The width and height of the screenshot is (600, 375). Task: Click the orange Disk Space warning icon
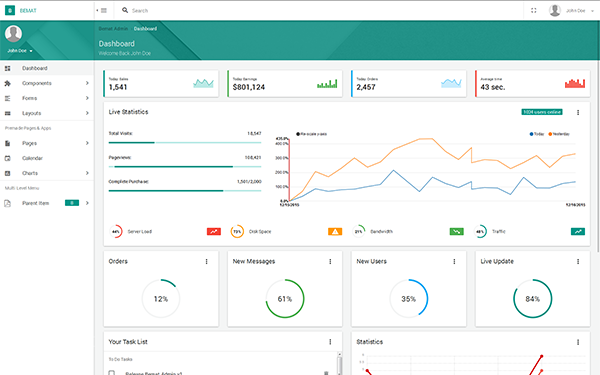335,232
